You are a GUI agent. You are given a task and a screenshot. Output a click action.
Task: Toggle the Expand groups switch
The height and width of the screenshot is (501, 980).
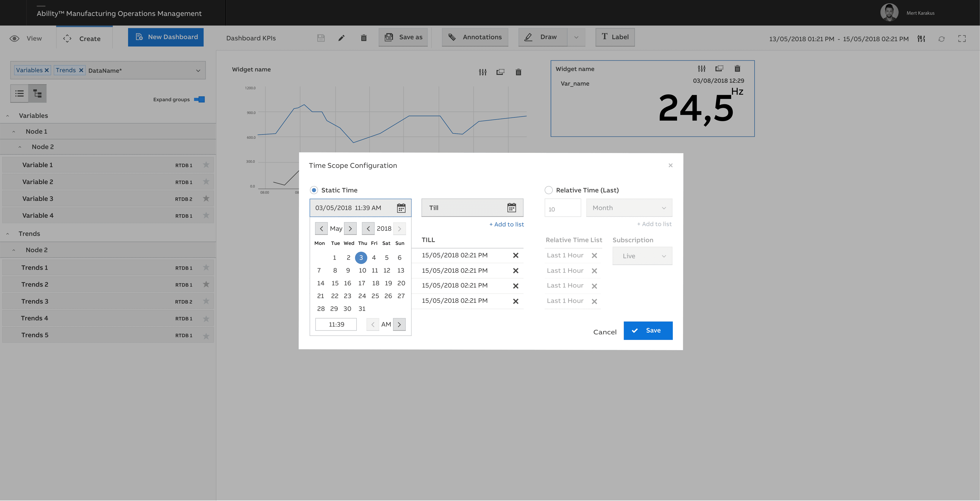(199, 99)
